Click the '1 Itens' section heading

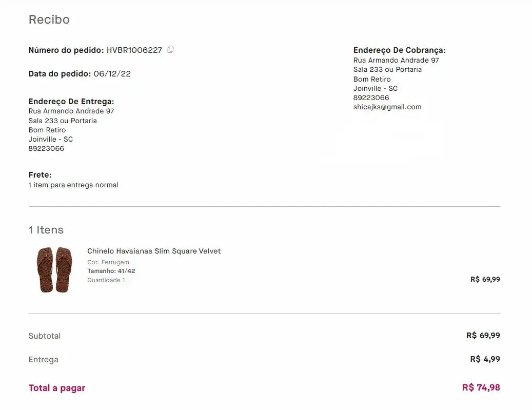[46, 230]
